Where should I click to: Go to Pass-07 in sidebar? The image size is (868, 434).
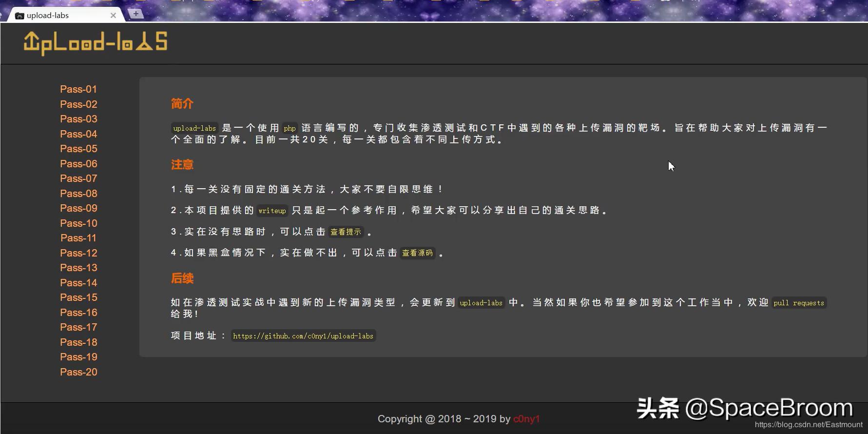78,178
